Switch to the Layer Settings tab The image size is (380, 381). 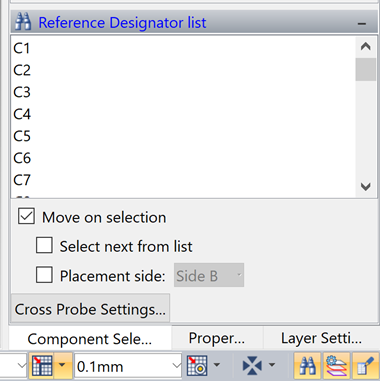(321, 338)
